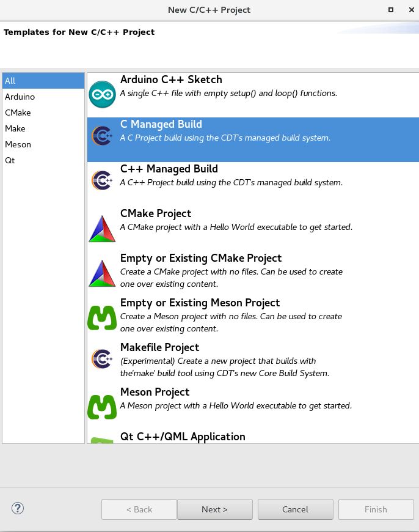Select the All category
419x532 pixels.
[x=43, y=81]
